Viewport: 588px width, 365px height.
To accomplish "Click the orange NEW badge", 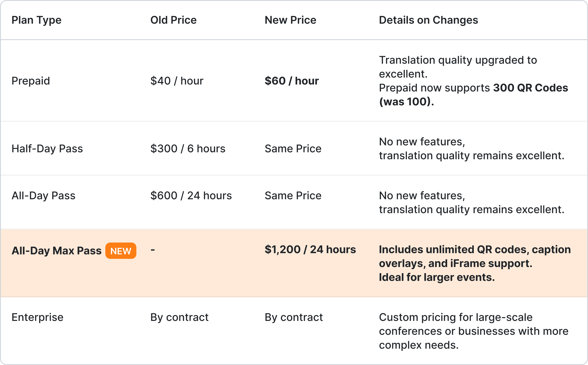I will pos(121,251).
